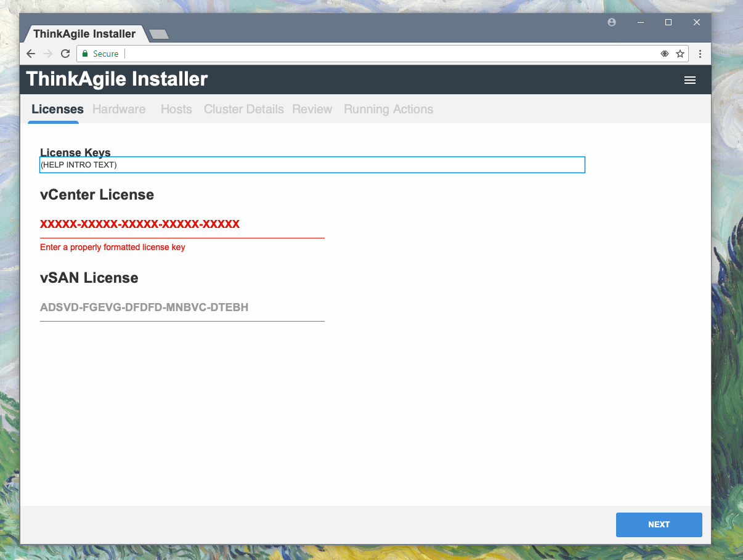The height and width of the screenshot is (560, 743).
Task: Open the Chrome profile avatar icon
Action: pos(611,22)
